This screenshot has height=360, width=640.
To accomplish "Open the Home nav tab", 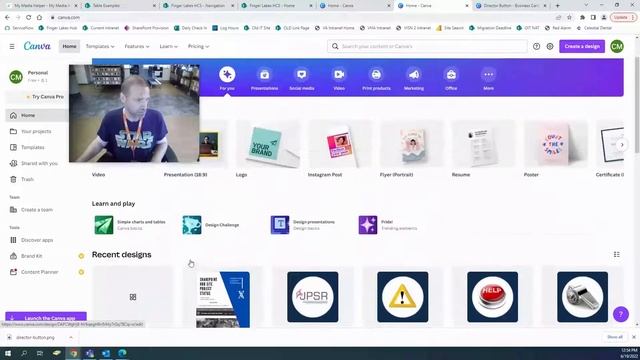I will tap(69, 47).
